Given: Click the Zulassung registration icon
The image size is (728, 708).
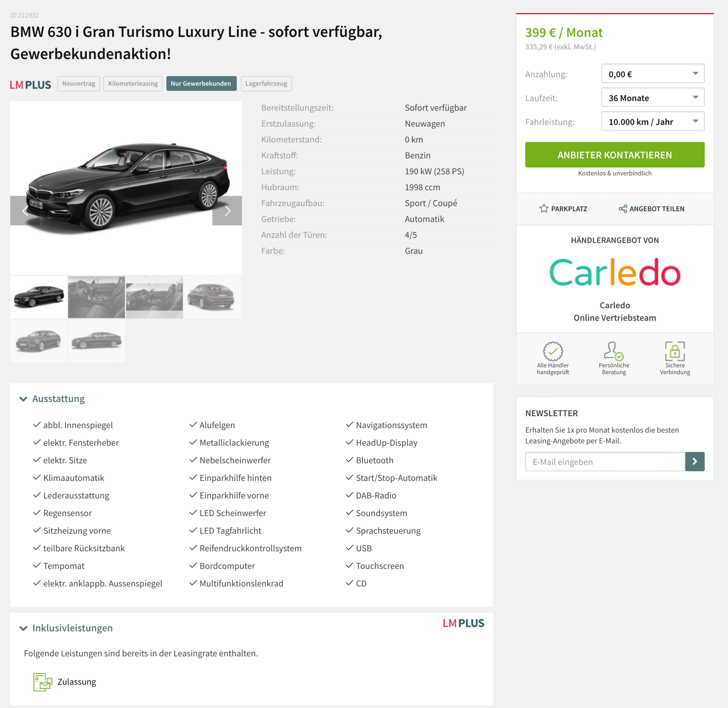Looking at the screenshot, I should 43,682.
